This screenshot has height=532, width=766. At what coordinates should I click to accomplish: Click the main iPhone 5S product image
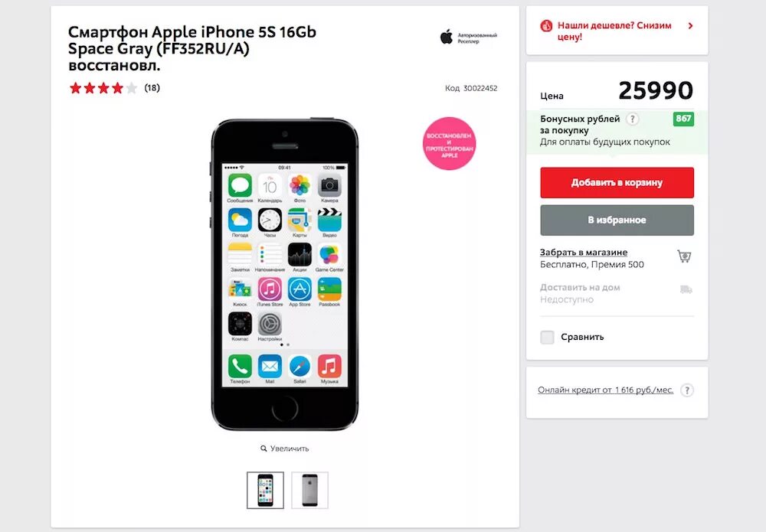click(285, 274)
